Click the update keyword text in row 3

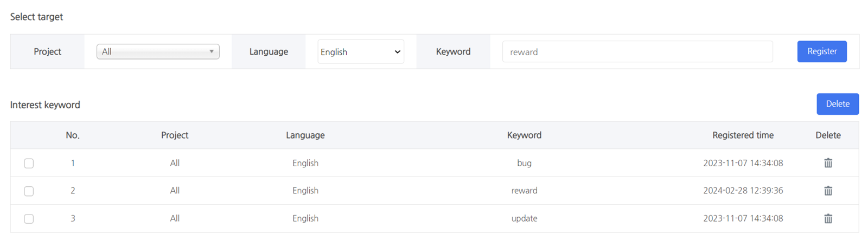[524, 218]
